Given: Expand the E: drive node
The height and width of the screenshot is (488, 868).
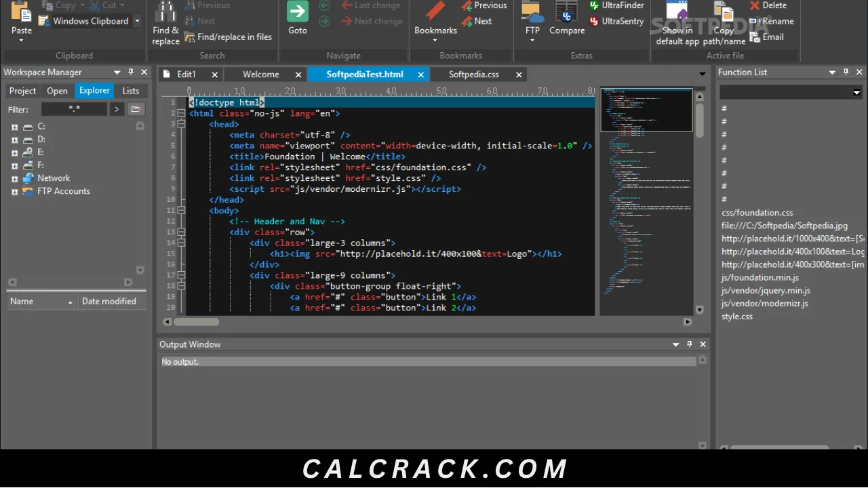Looking at the screenshot, I should (14, 152).
